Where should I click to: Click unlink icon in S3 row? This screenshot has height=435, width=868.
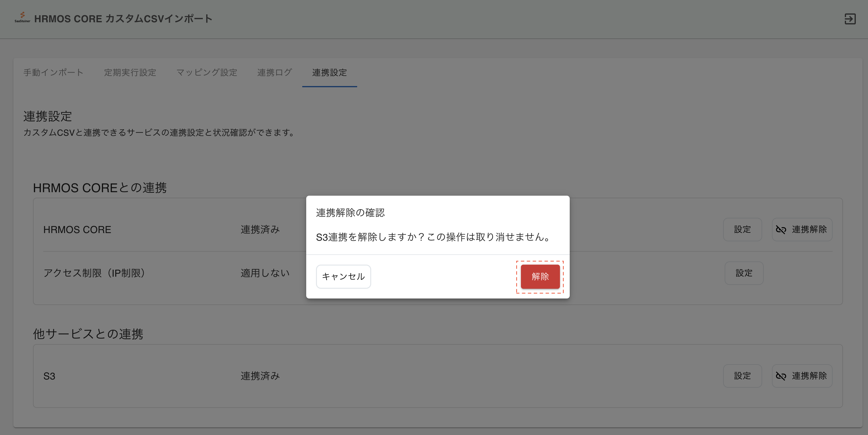(x=781, y=376)
